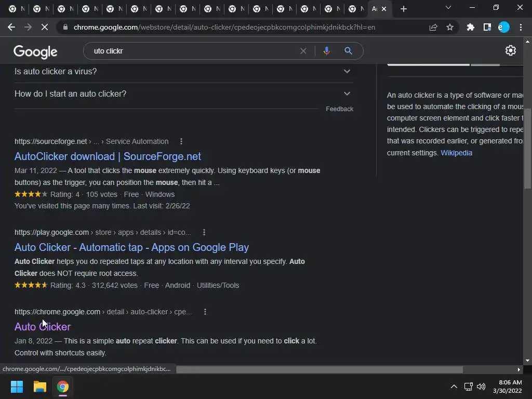This screenshot has height=399, width=532.
Task: Share this page from address bar
Action: 433,27
